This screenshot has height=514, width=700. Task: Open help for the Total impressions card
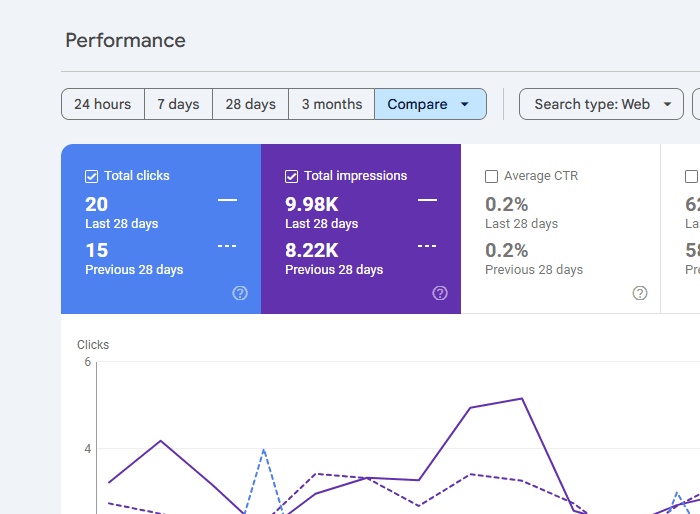coord(440,293)
